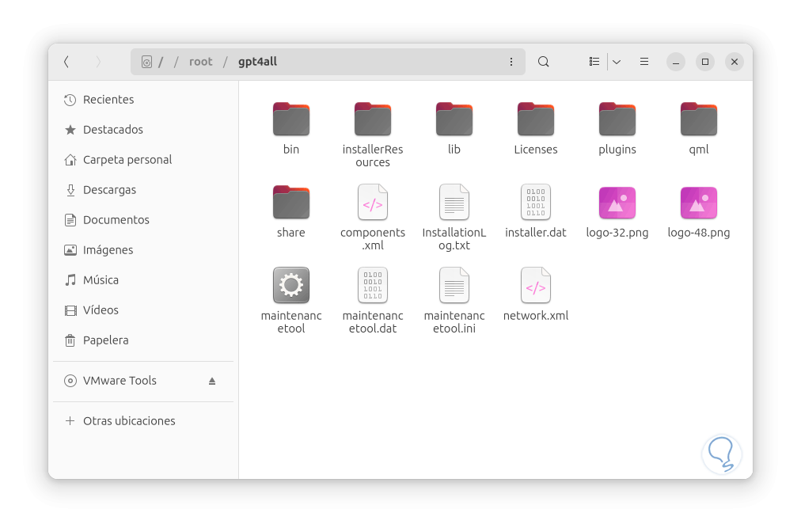Expand the view options dropdown arrow
This screenshot has width=801, height=532.
pyautogui.click(x=617, y=62)
